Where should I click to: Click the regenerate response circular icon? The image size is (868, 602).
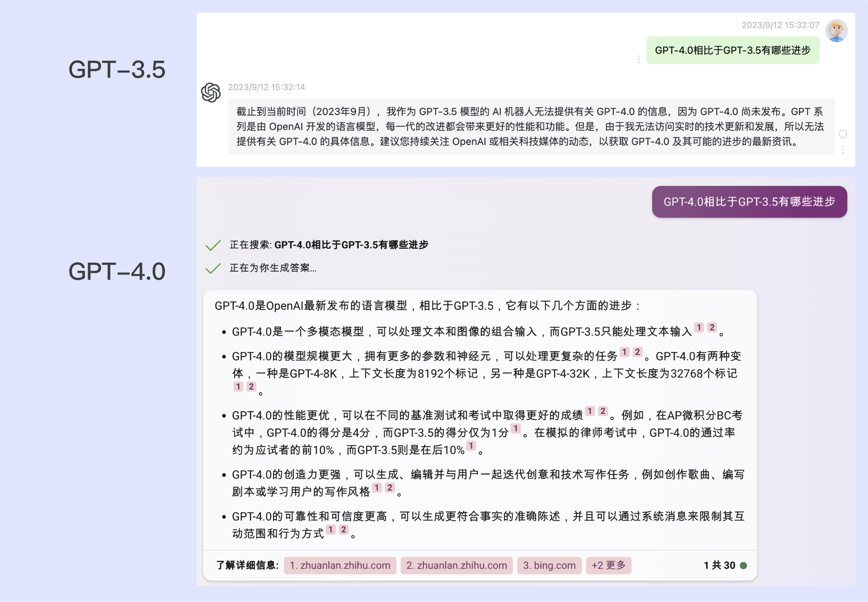point(843,134)
